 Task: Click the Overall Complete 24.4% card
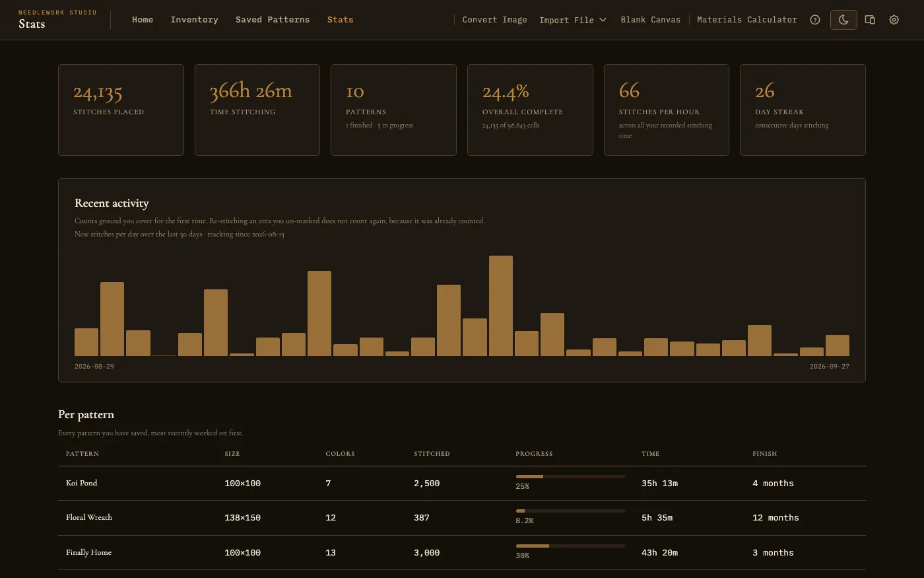[530, 110]
